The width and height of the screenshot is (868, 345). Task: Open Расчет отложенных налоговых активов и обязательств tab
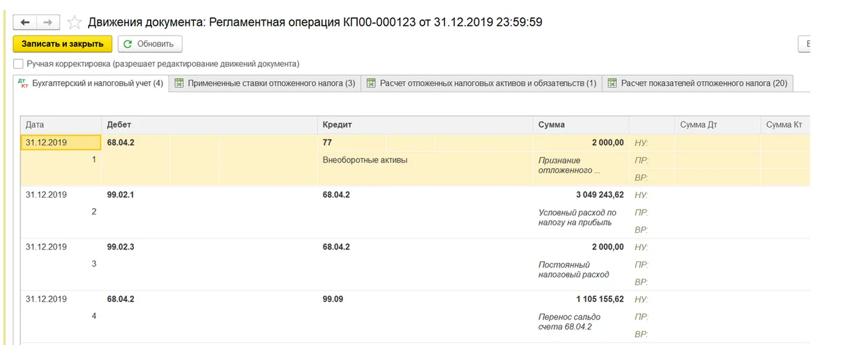coord(481,83)
